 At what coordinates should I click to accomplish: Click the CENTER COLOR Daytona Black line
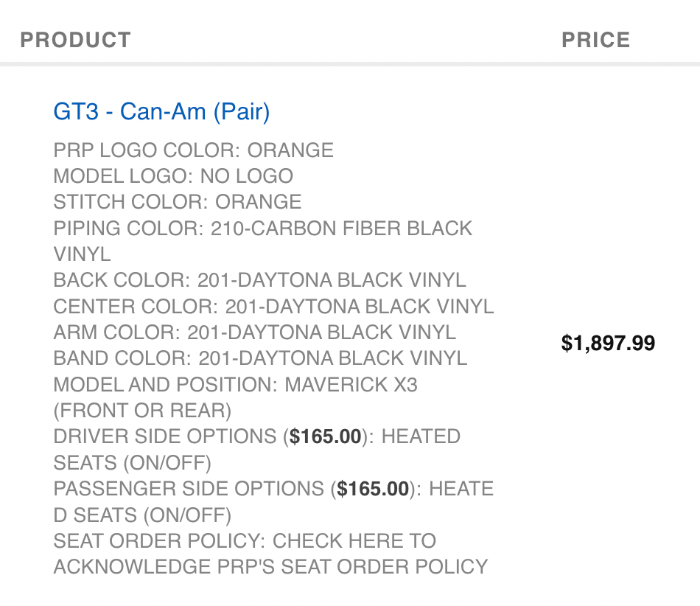click(x=273, y=307)
